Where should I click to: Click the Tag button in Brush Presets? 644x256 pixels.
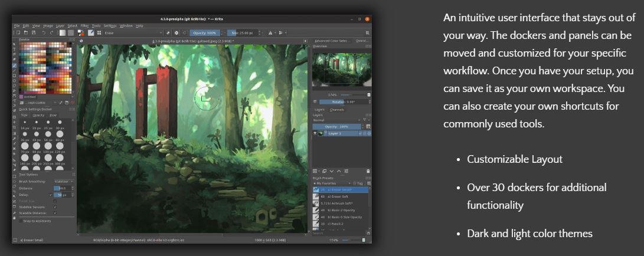[x=359, y=183]
